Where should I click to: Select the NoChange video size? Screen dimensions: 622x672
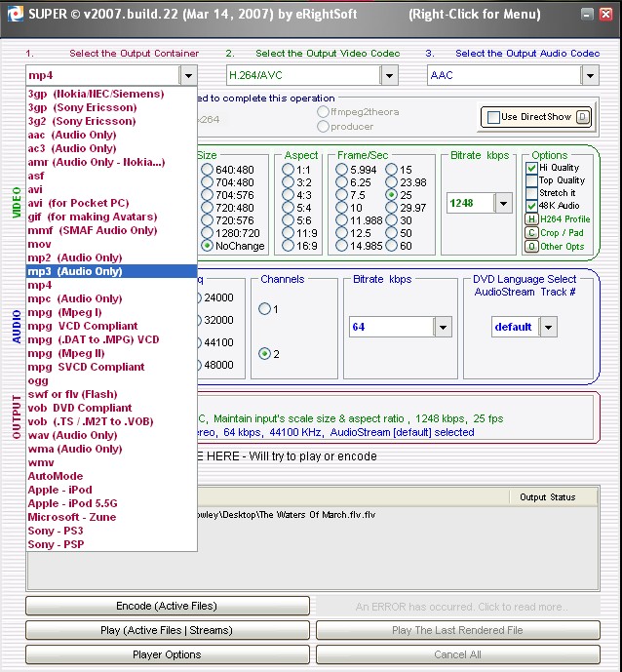click(207, 246)
